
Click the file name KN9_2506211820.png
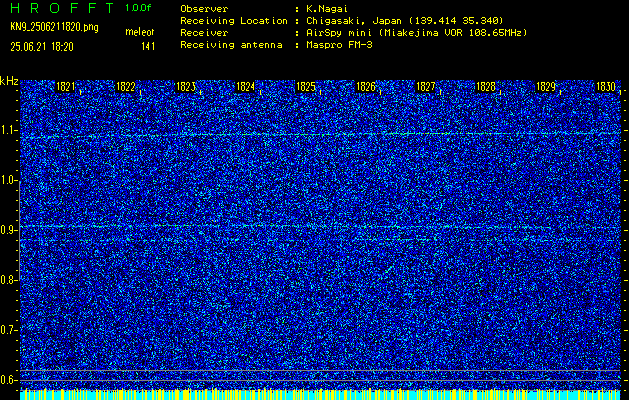54,28
